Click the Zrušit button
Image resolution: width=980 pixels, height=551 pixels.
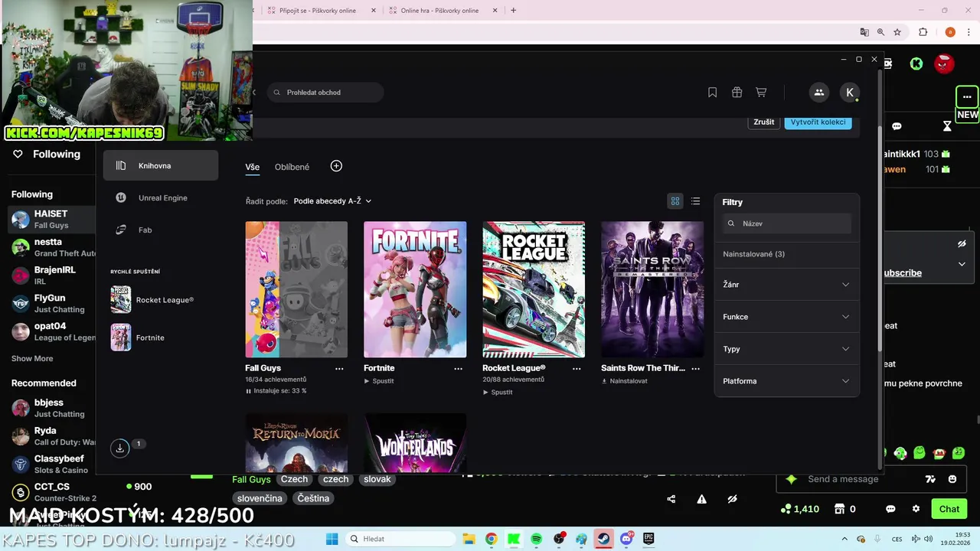click(x=763, y=122)
